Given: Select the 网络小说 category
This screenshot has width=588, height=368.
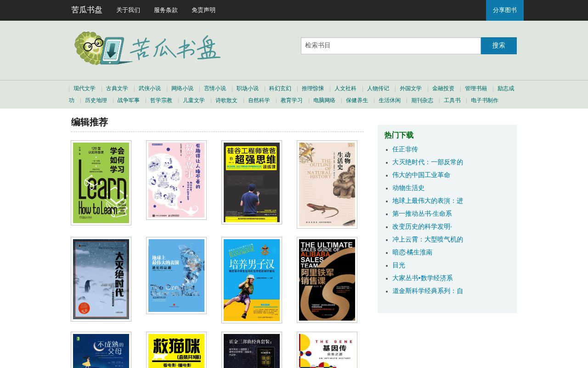Looking at the screenshot, I should [182, 88].
